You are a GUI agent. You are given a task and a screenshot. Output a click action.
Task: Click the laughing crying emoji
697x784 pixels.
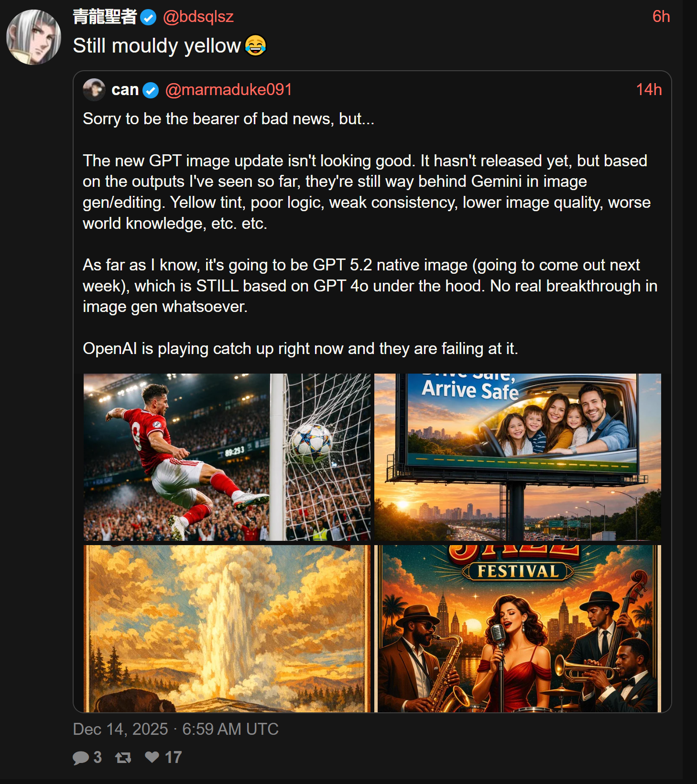[255, 45]
